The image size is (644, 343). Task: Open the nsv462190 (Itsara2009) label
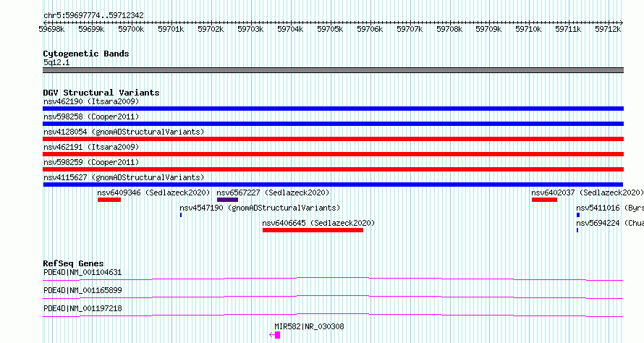pyautogui.click(x=91, y=101)
